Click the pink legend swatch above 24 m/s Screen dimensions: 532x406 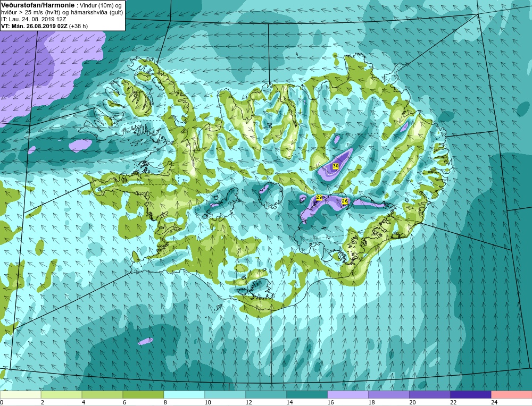(511, 395)
